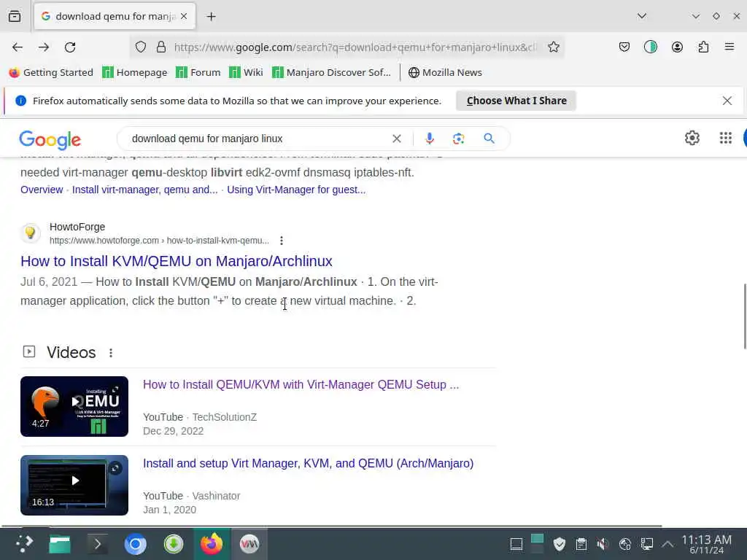Viewport: 747px width, 560px height.
Task: Switch to Firefox in taskbar
Action: click(x=212, y=544)
